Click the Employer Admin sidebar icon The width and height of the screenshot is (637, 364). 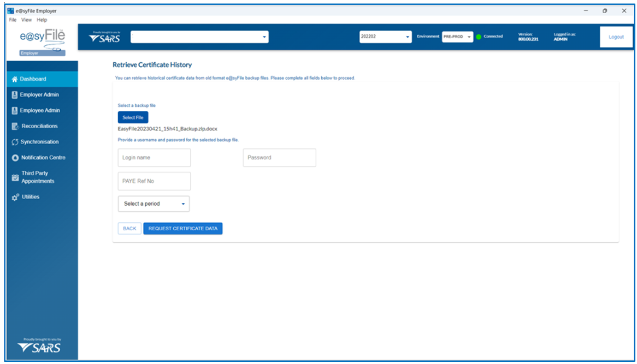tap(15, 95)
